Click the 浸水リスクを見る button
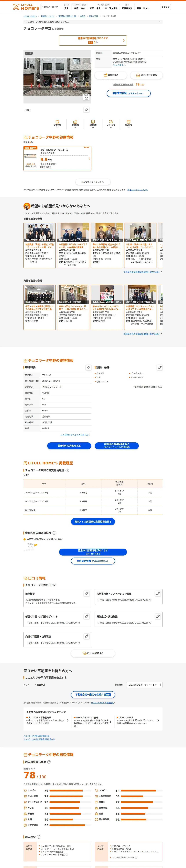The width and height of the screenshot is (186, 868). point(146,75)
